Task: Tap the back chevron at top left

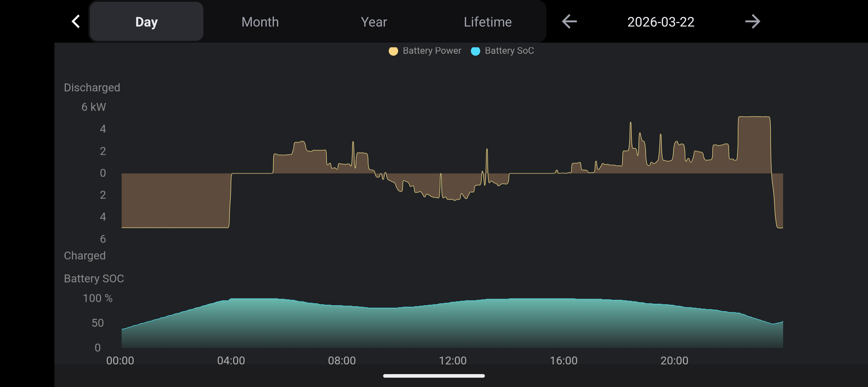Action: pos(76,21)
